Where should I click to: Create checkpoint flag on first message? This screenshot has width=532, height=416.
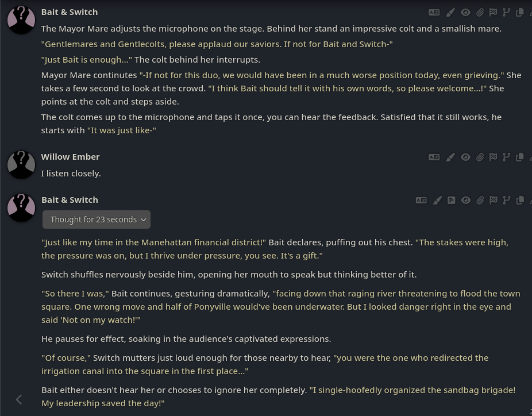tap(493, 12)
